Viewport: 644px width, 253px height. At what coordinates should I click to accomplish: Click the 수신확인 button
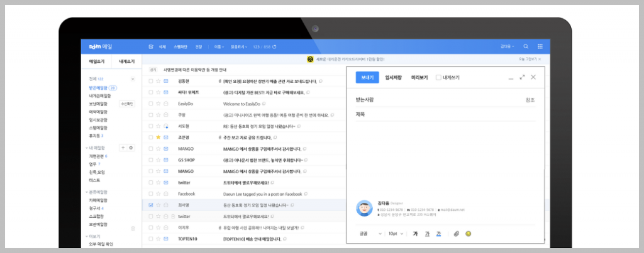127,104
